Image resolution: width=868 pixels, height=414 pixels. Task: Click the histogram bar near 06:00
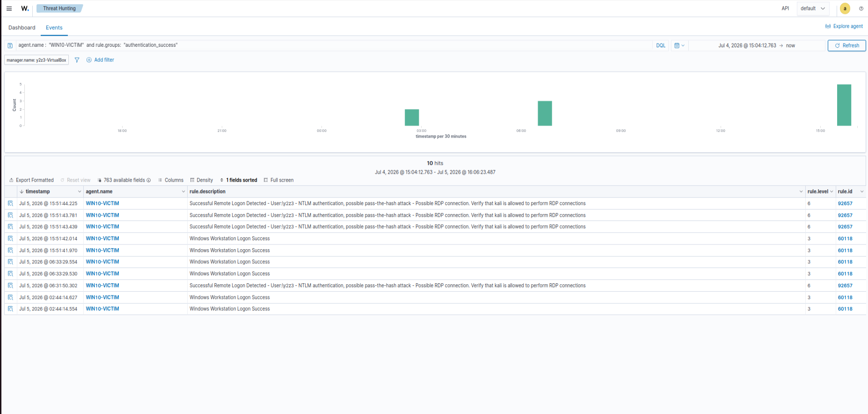pyautogui.click(x=545, y=113)
